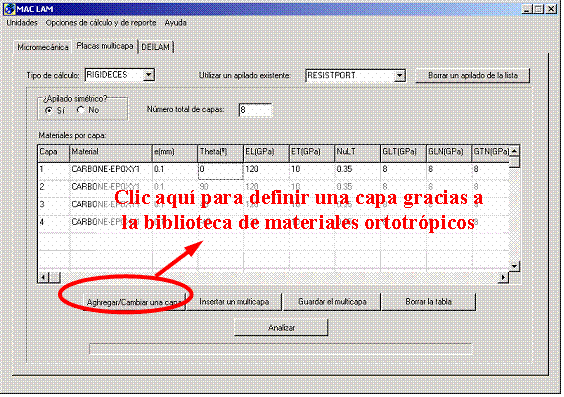Select Sí for symmetric stacking
Screen dimensions: 564x397
(49, 110)
